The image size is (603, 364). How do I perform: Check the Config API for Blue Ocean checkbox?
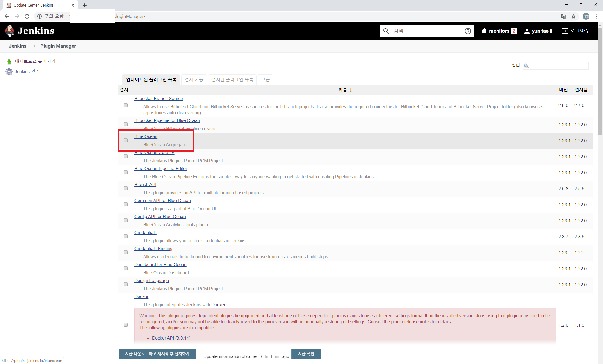click(126, 220)
